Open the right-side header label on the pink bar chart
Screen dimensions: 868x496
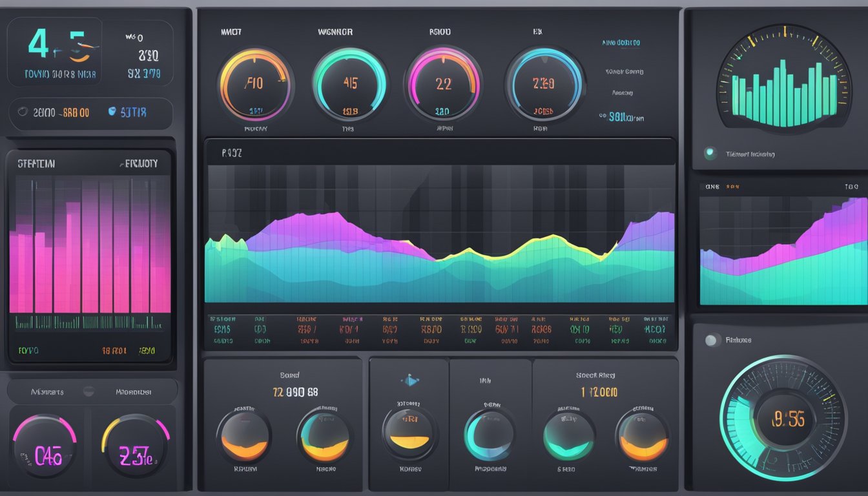139,164
